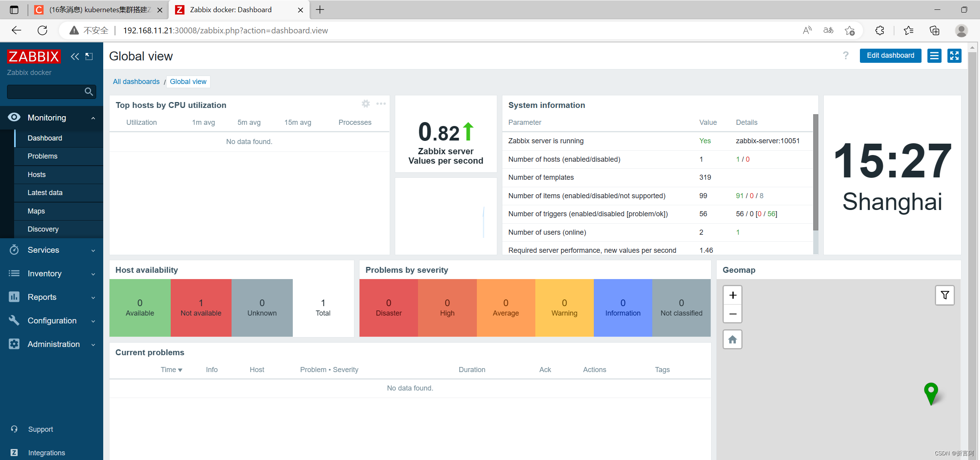Click the red Disaster severity tile
This screenshot has width=980, height=460.
tap(389, 308)
